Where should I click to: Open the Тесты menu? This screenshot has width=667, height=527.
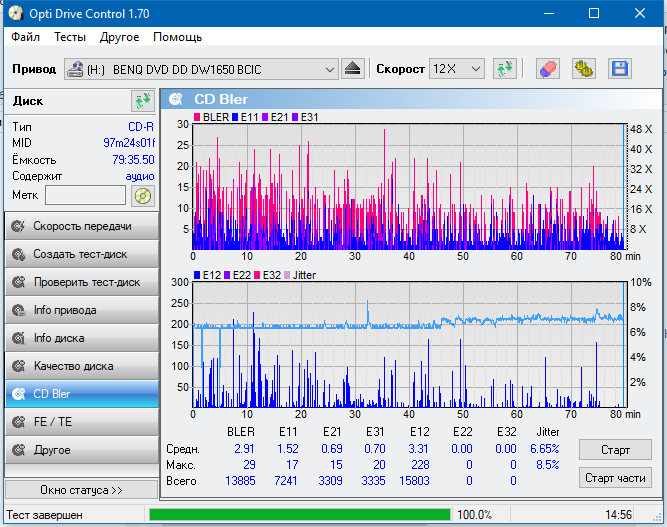(x=70, y=37)
